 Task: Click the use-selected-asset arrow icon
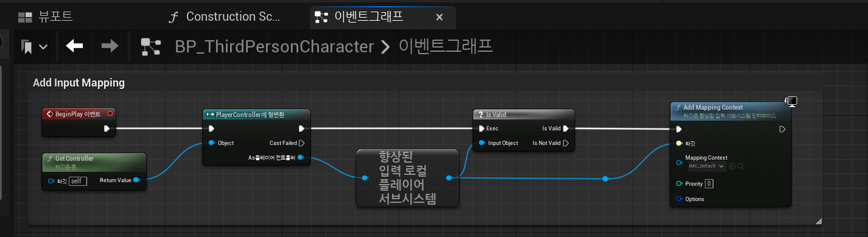coord(732,166)
